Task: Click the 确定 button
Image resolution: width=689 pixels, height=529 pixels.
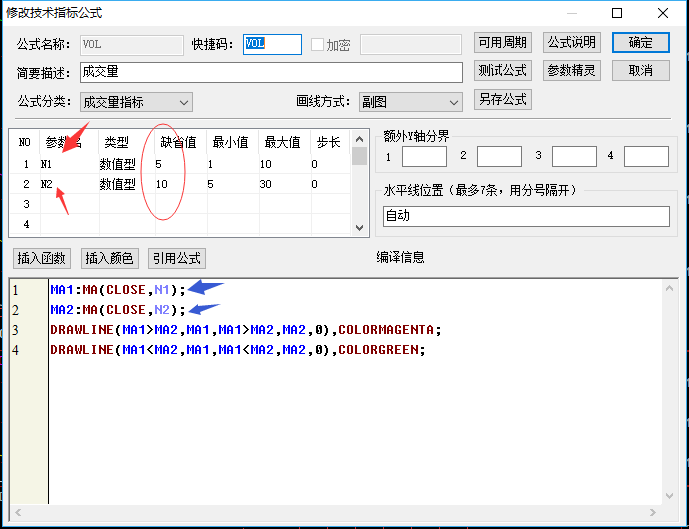Action: point(641,43)
